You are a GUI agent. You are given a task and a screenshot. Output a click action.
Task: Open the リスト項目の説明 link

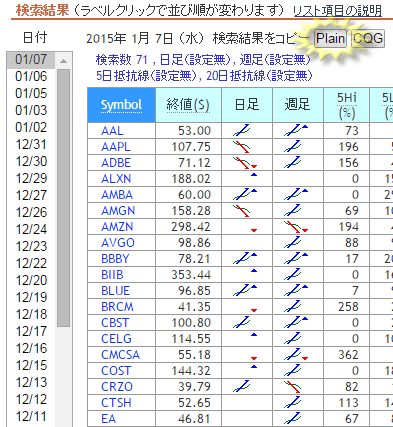coord(337,11)
